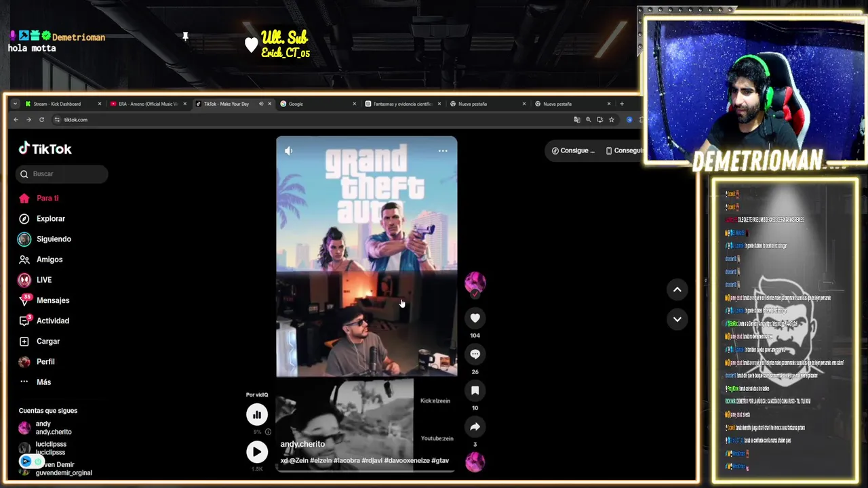The image size is (868, 488).
Task: Open the creator avatar beside video
Action: tap(475, 282)
